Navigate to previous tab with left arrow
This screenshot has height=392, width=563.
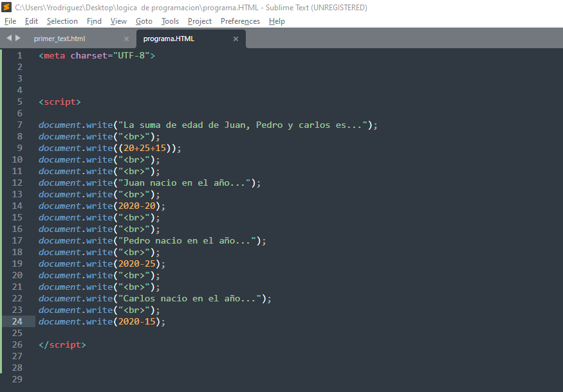click(x=9, y=38)
